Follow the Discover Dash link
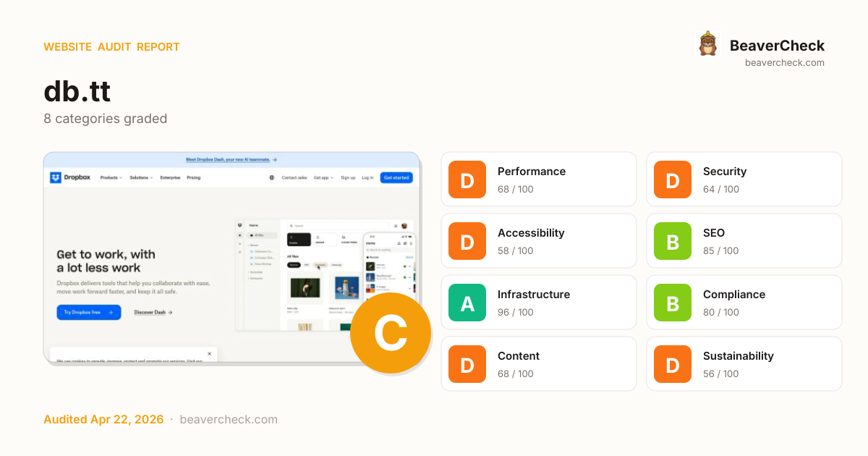 click(x=153, y=313)
